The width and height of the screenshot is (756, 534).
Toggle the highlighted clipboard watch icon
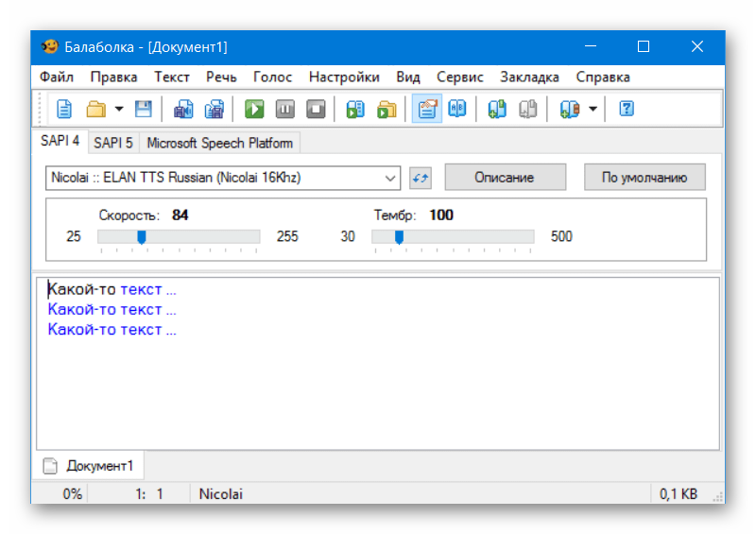(x=427, y=109)
